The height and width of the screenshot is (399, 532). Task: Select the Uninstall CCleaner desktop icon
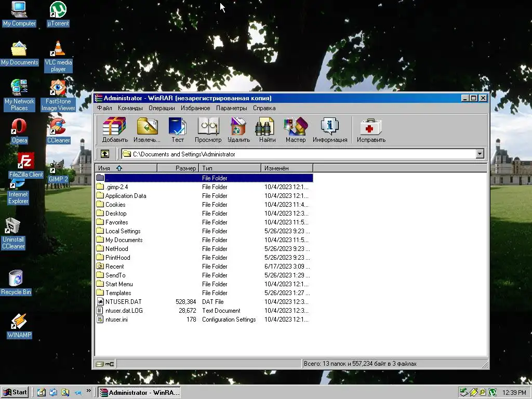tap(13, 234)
